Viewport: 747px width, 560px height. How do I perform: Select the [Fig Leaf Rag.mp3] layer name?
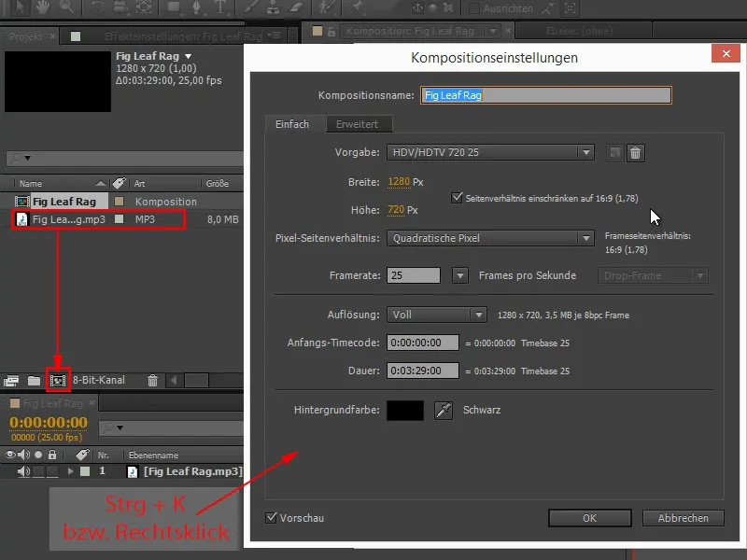192,471
